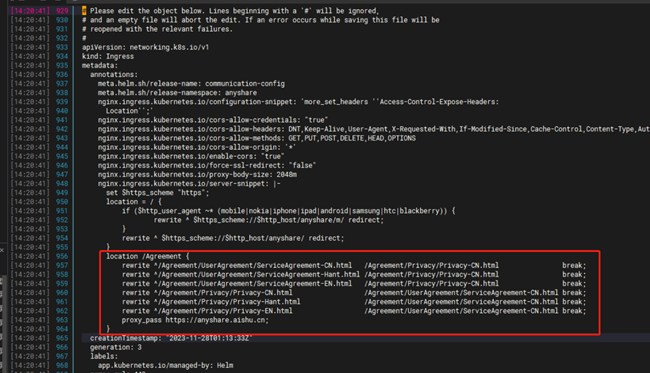Click the 'metadata:' line
The width and height of the screenshot is (650, 373).
100,65
